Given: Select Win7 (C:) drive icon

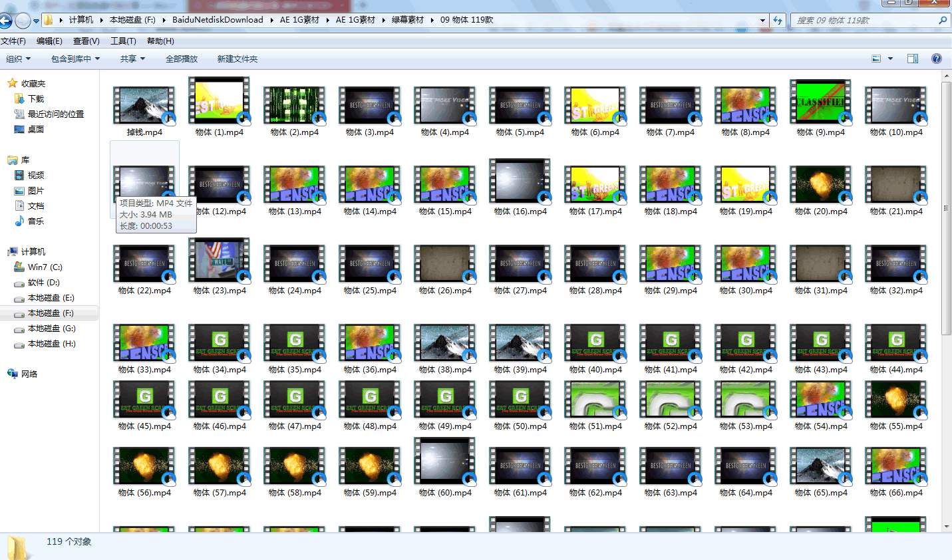Looking at the screenshot, I should [19, 267].
